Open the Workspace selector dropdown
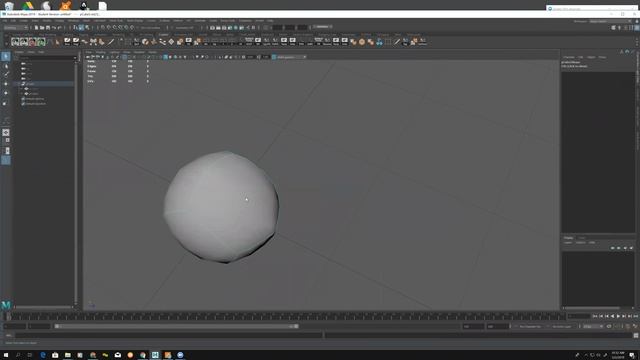 point(610,21)
